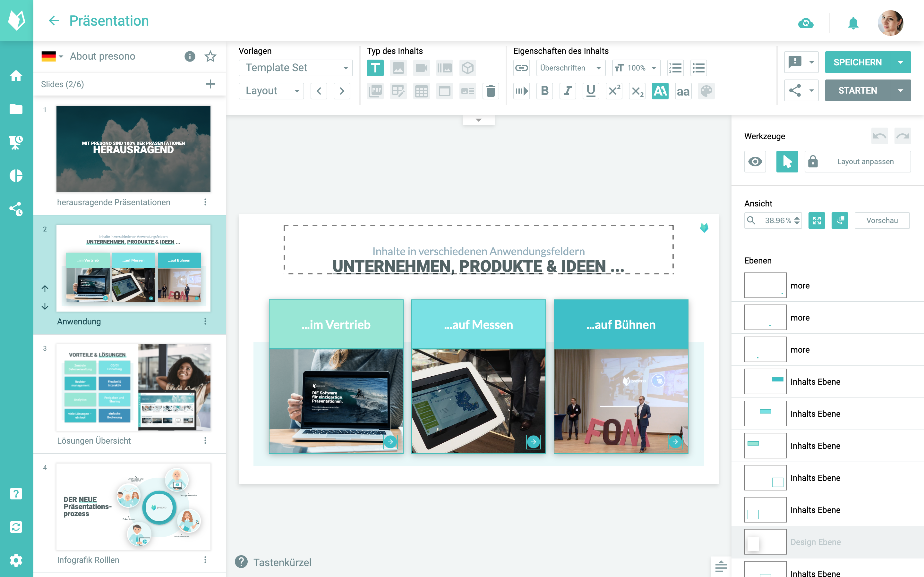Toggle uppercase text formatting
Viewport: 924px width, 577px height.
[x=660, y=91]
